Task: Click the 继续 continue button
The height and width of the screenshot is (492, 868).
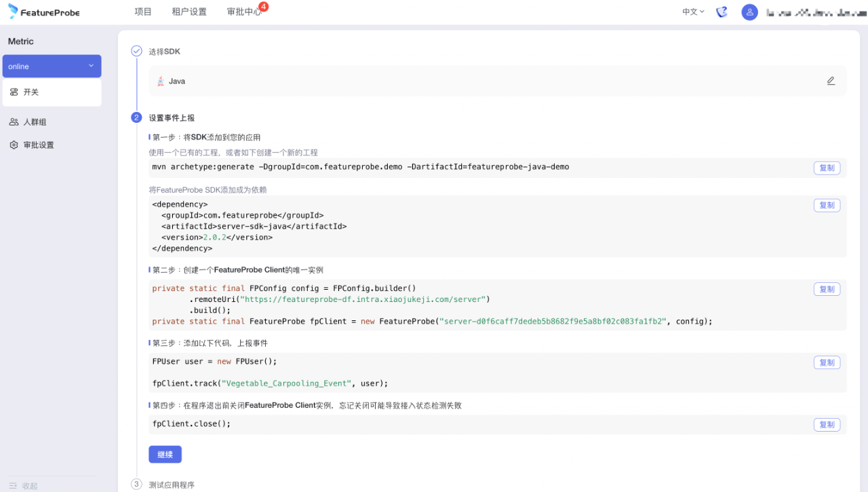Action: click(x=165, y=455)
